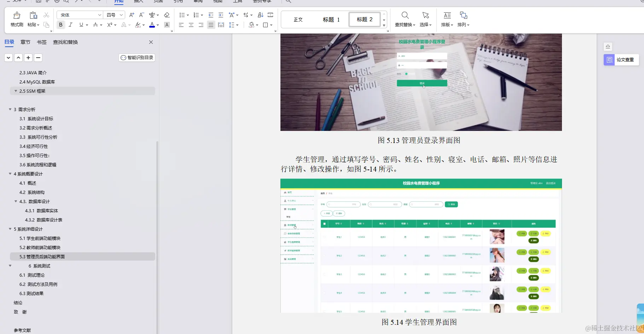The width and height of the screenshot is (644, 334).
Task: Click the Paste (粘贴) clipboard icon
Action: [33, 15]
